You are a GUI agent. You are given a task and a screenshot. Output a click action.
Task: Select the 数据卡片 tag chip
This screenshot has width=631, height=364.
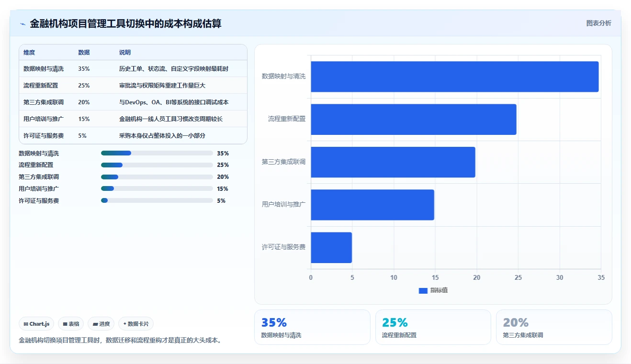136,324
